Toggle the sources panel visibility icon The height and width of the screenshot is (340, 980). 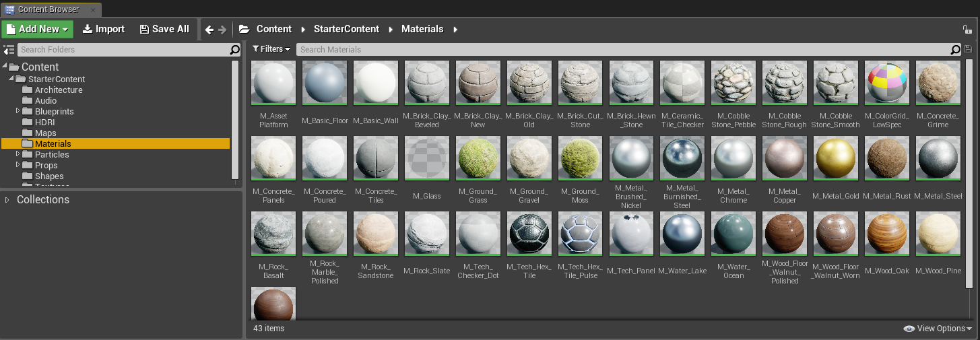(x=9, y=50)
